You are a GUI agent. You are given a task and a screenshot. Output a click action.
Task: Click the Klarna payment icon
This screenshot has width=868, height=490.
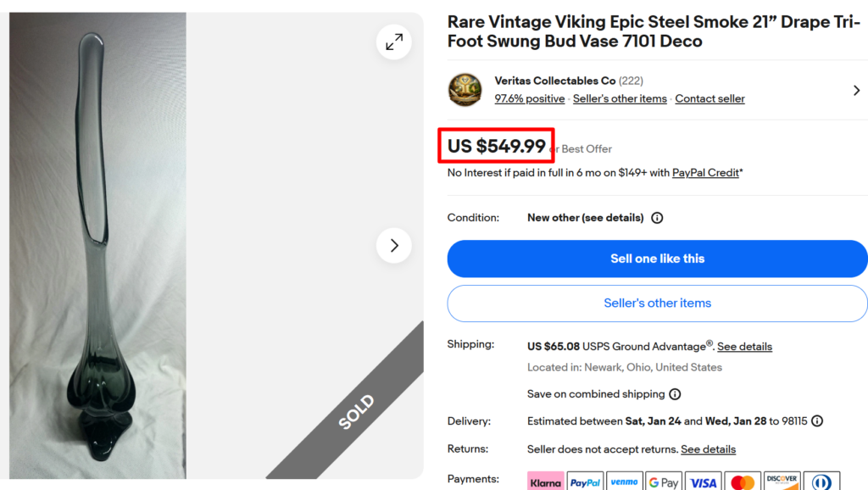(x=546, y=481)
